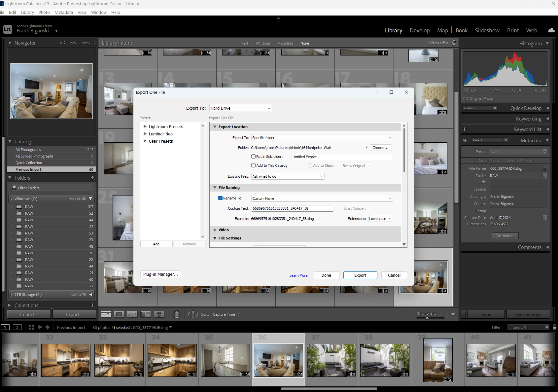Screen dimensions: 558x392
Task: Toggle the switch beside Sync button
Action: coord(464,314)
